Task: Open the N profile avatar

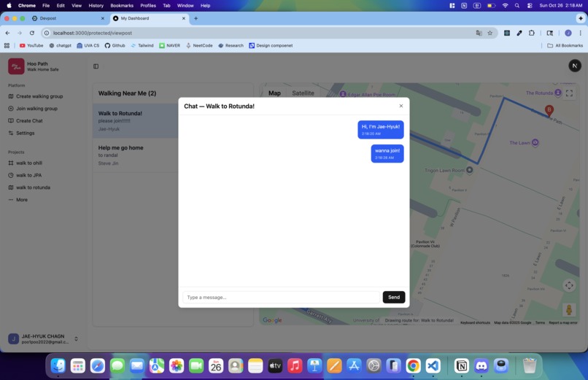Action: coord(575,66)
